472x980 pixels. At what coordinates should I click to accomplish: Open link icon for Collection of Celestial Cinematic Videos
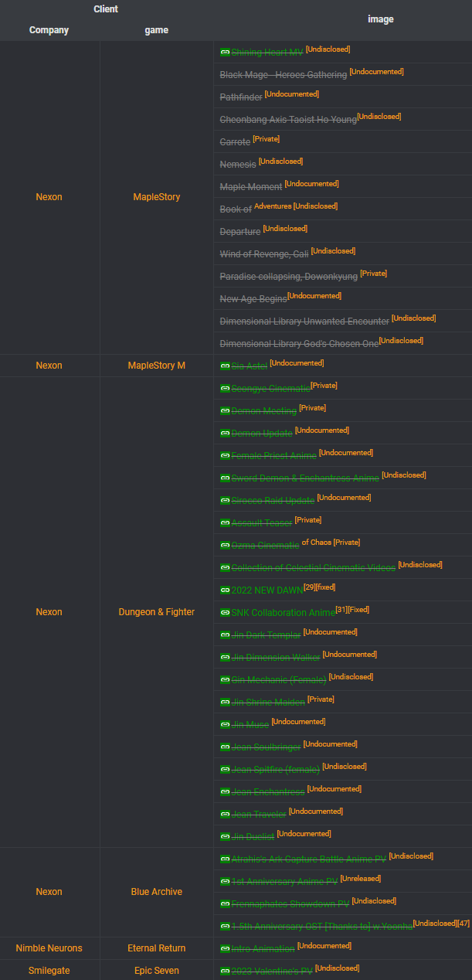click(225, 568)
